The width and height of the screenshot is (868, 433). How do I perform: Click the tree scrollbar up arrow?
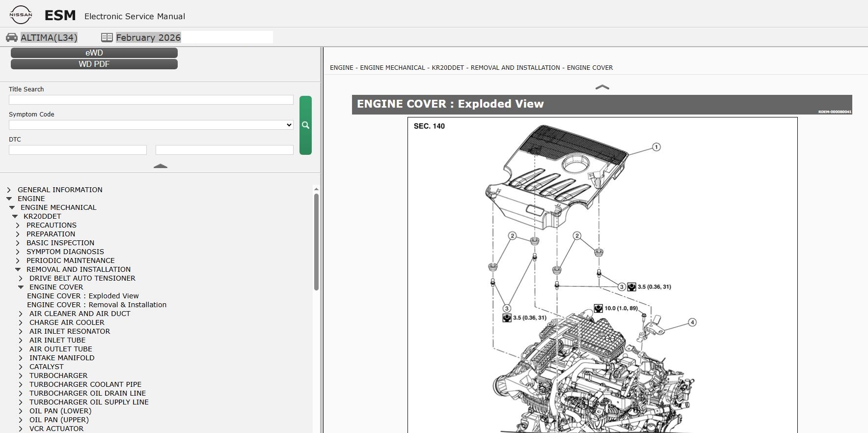click(x=316, y=189)
